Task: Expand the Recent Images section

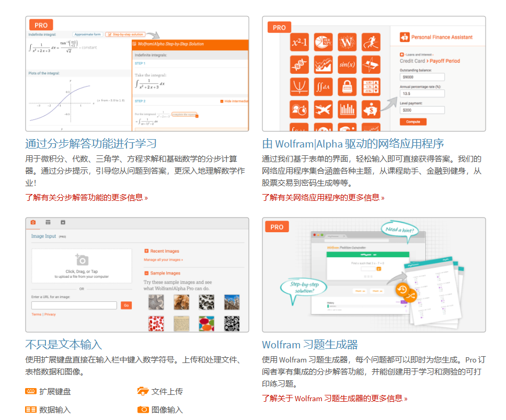Action: 162,251
